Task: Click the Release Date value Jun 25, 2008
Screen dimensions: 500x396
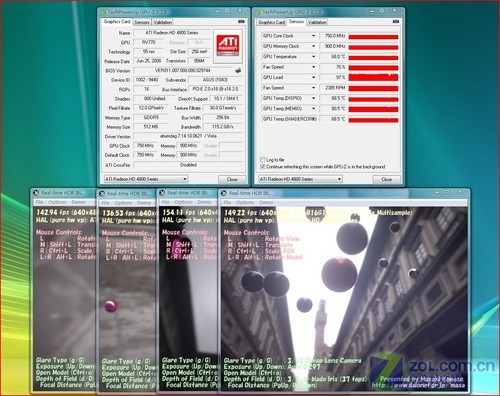Action: (149, 61)
